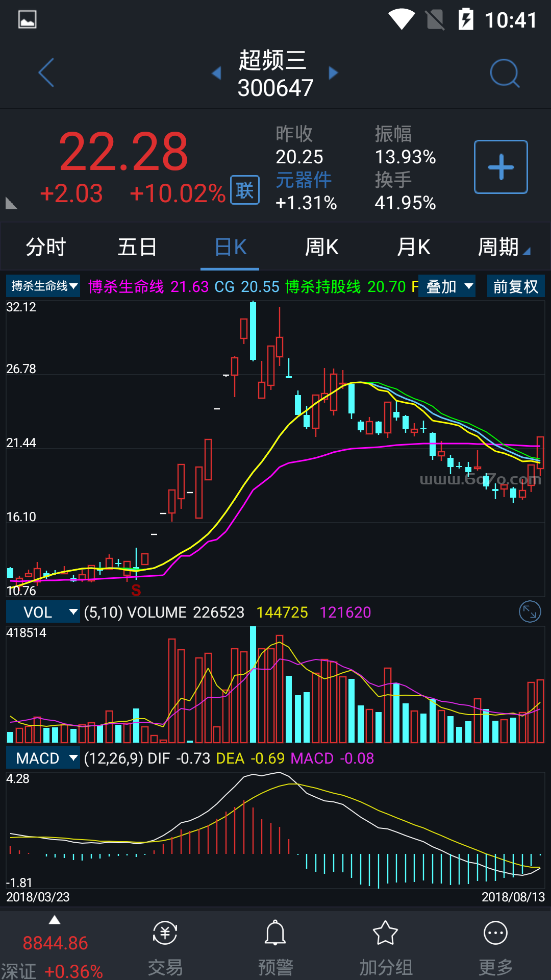Tap 搏杀生命线 21.63 legend
551x980 pixels.
point(148,287)
